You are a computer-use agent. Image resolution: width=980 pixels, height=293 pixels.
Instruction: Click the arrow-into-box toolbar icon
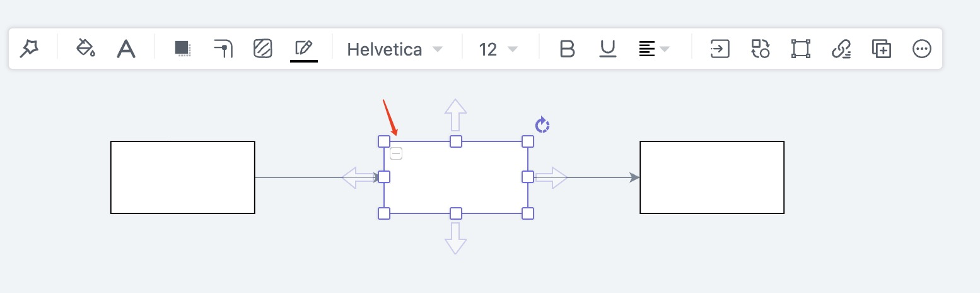point(720,49)
